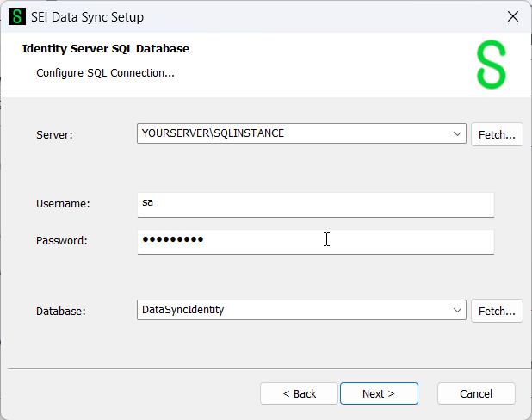Image resolution: width=532 pixels, height=420 pixels.
Task: Click the green SEI logo in header
Action: (492, 64)
